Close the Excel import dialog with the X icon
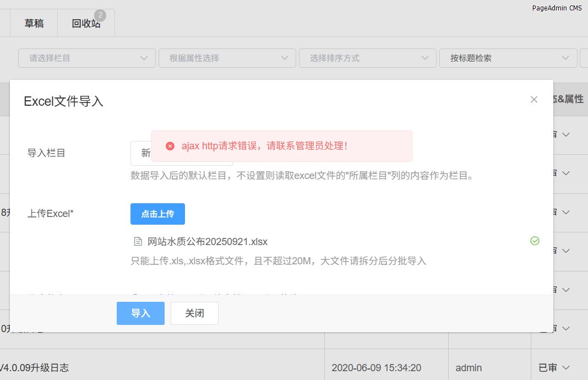This screenshot has height=380, width=588. pos(533,100)
